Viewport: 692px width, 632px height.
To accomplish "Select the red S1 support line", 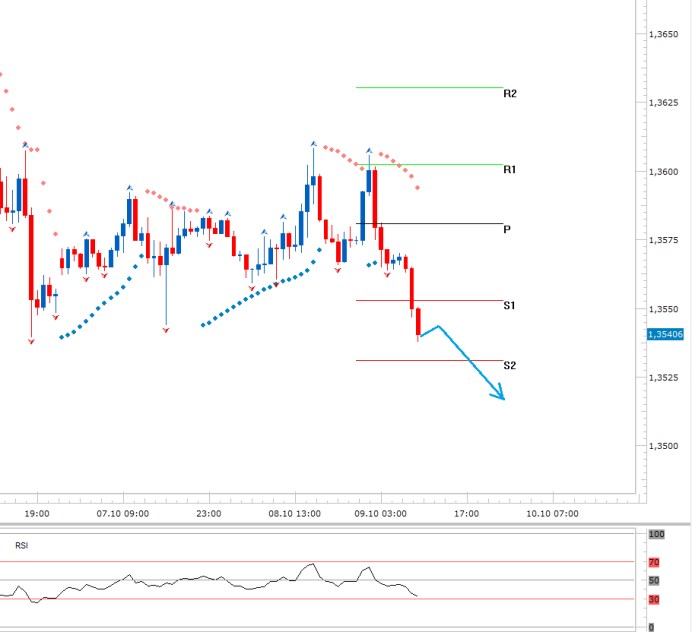I will [429, 301].
